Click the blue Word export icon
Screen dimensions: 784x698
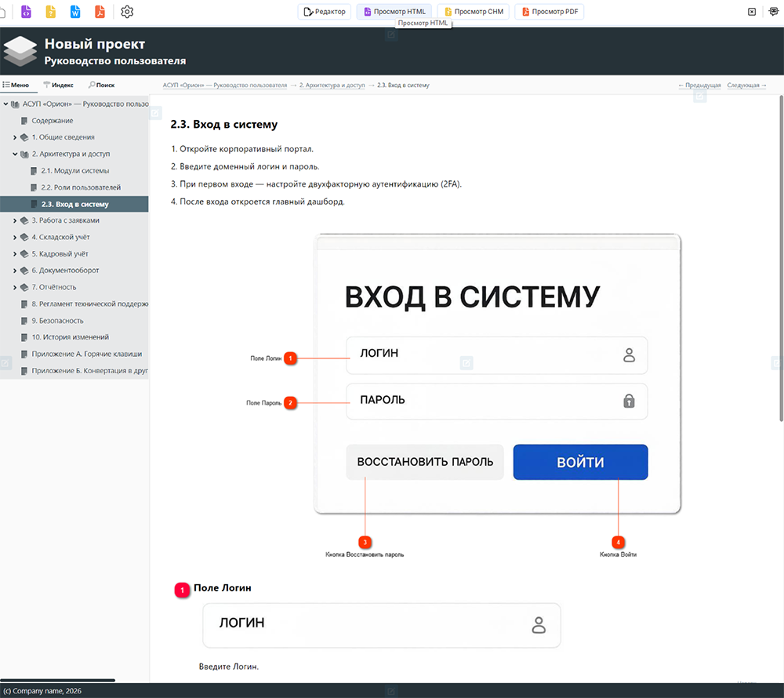75,12
